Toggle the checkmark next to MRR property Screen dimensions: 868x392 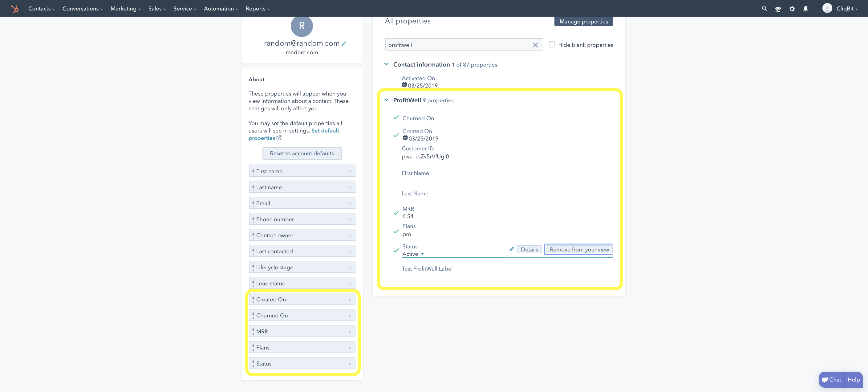pos(396,213)
